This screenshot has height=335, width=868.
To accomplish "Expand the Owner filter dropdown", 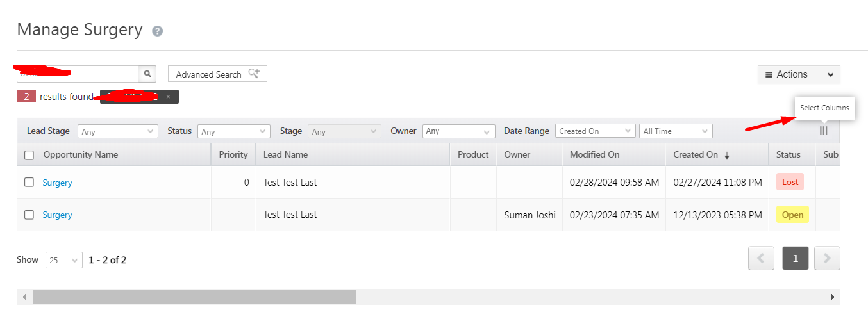I will click(x=458, y=131).
